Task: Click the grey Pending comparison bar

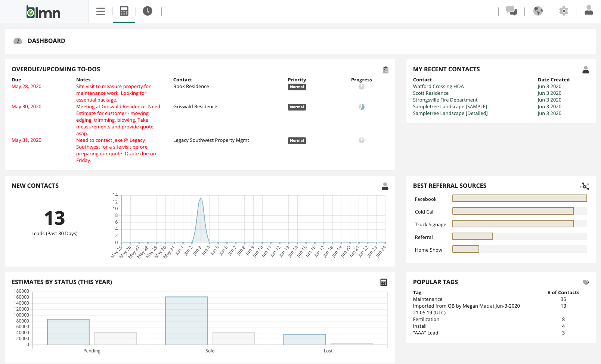Action: 115,339
